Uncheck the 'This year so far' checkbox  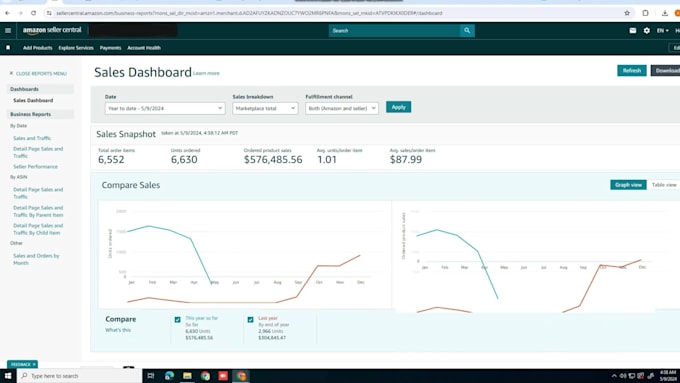click(x=177, y=320)
